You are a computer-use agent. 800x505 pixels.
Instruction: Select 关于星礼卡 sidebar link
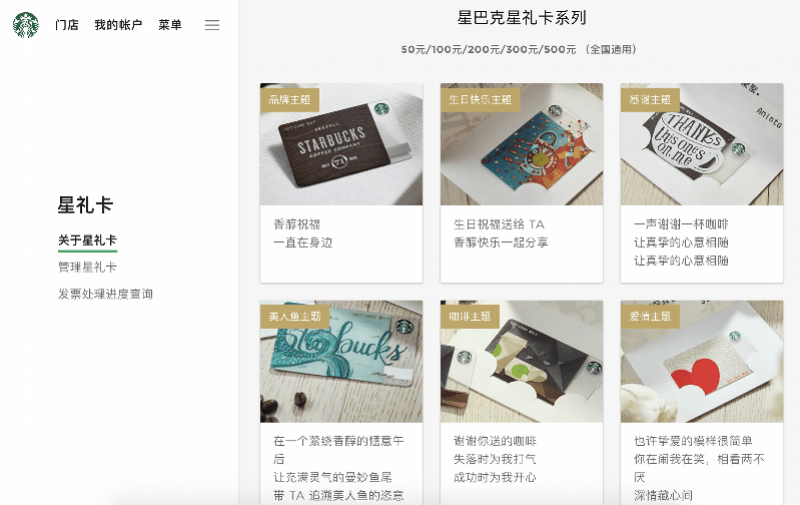tap(88, 240)
